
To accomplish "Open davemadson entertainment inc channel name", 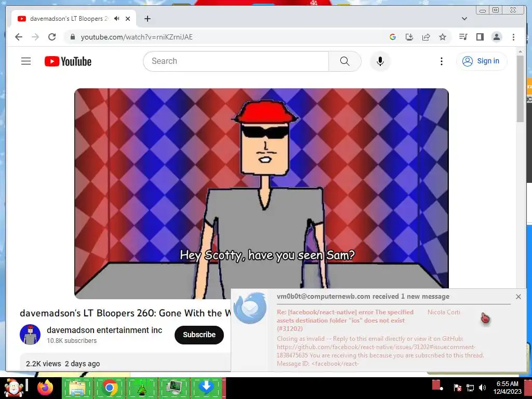I will pos(104,330).
